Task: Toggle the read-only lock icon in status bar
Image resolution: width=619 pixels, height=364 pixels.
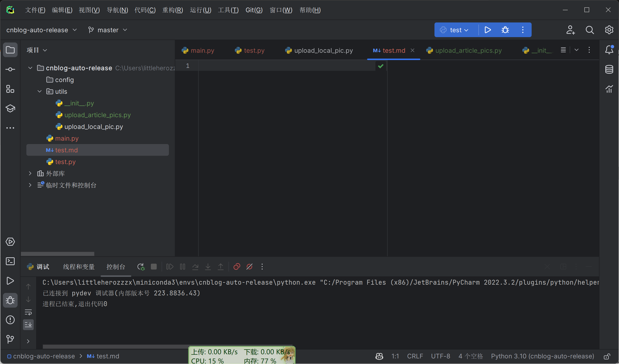Action: click(x=607, y=356)
